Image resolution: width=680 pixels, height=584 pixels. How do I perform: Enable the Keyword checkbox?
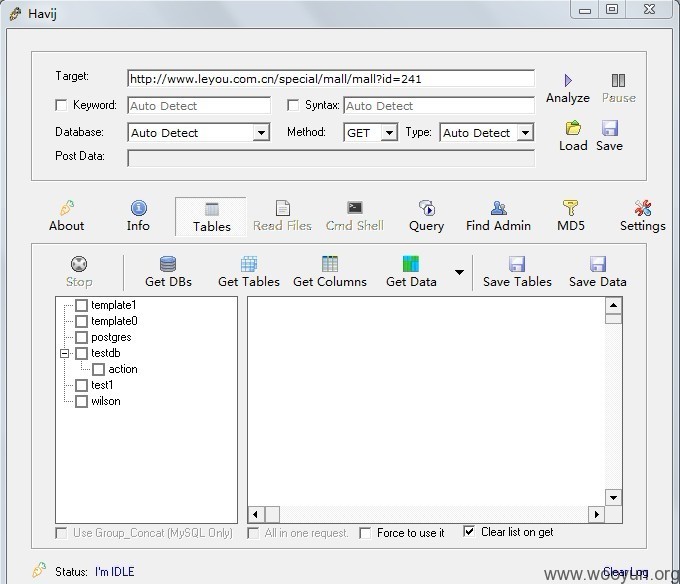click(62, 105)
